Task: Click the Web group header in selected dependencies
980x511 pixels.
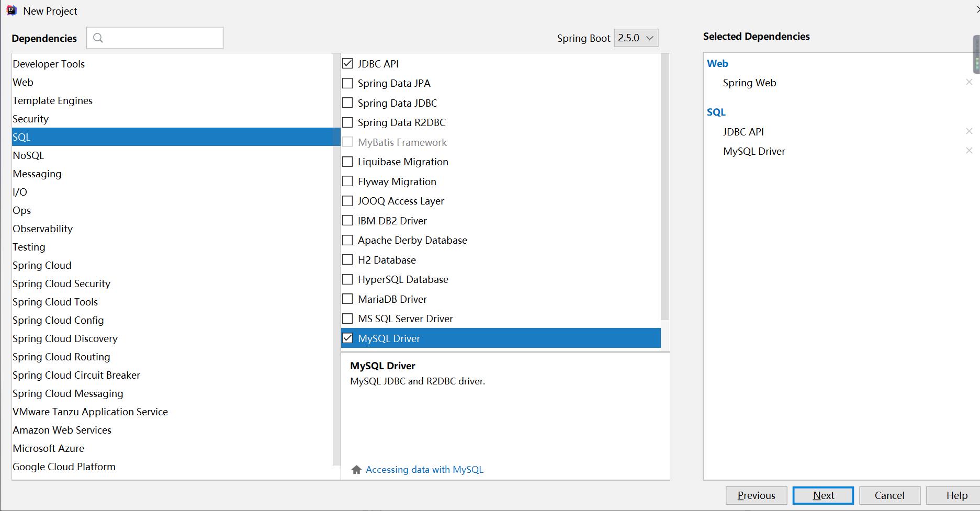Action: (x=717, y=63)
